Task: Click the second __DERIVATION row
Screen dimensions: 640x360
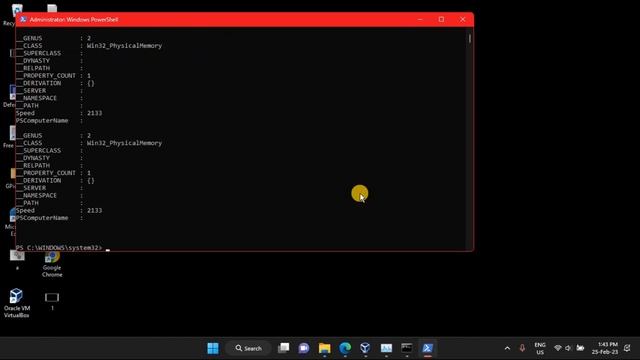Action: click(55, 180)
